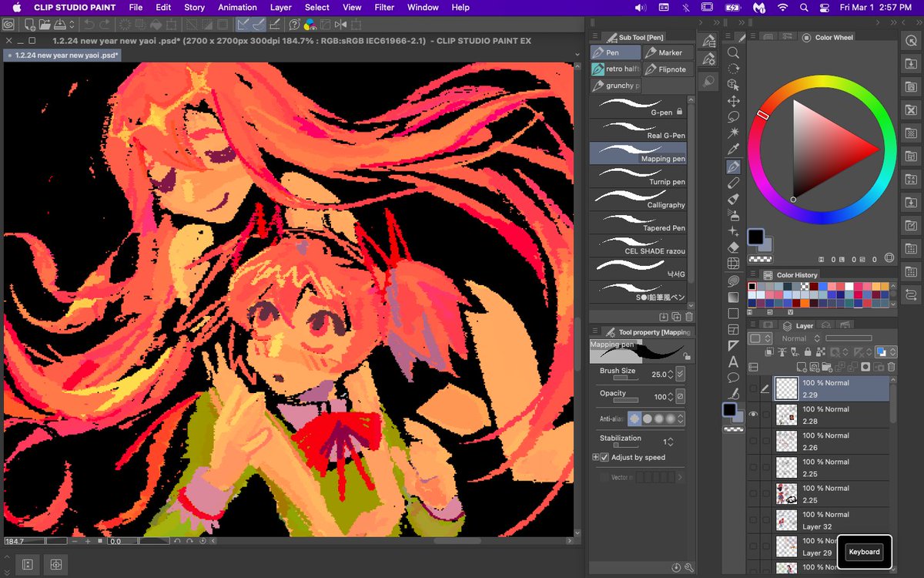Select the Eraser tool in the toolbox

pyautogui.click(x=733, y=247)
